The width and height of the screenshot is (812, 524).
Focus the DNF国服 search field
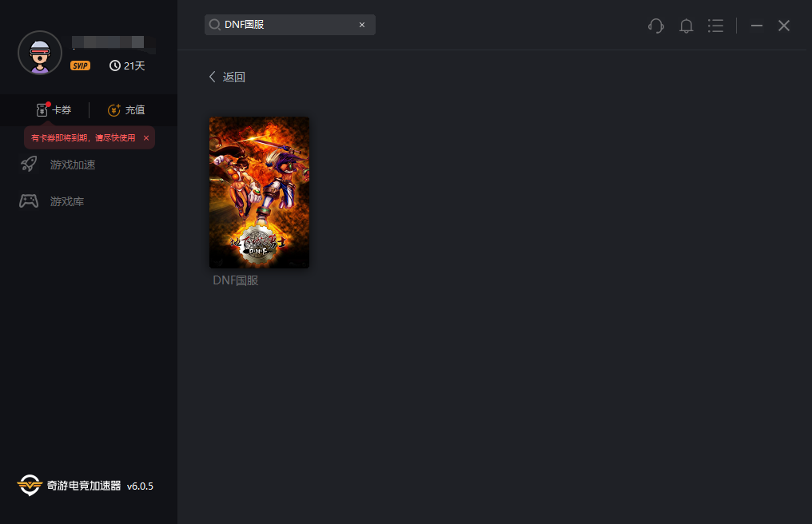tap(289, 25)
